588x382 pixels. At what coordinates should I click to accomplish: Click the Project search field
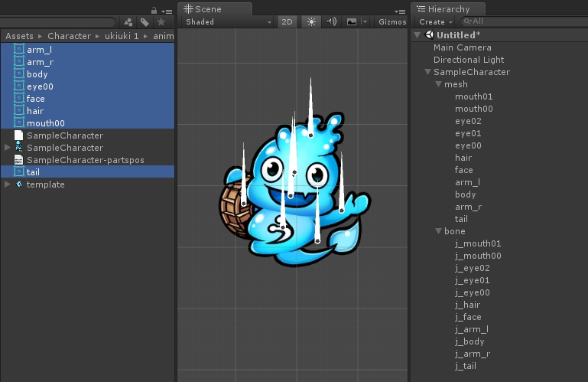[x=58, y=22]
